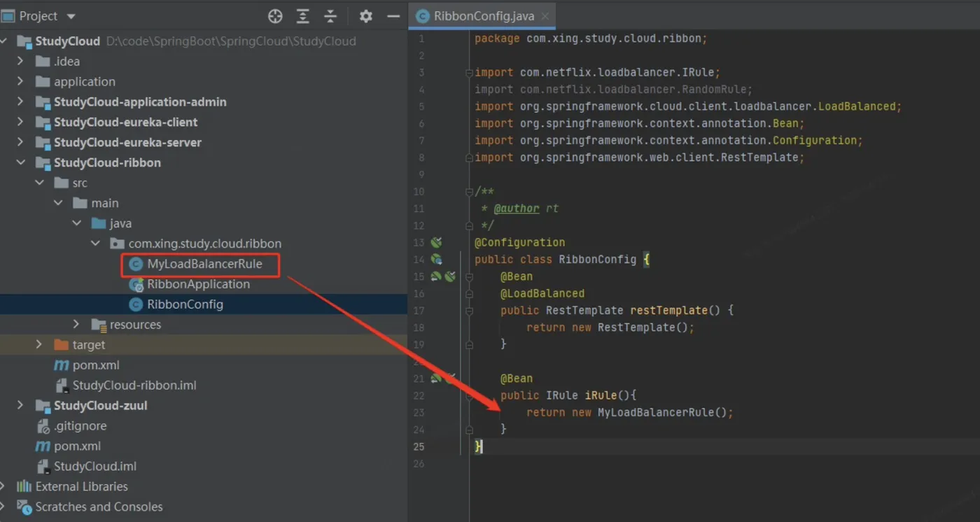
Task: Close the RibbonConfig.java tab
Action: (546, 16)
